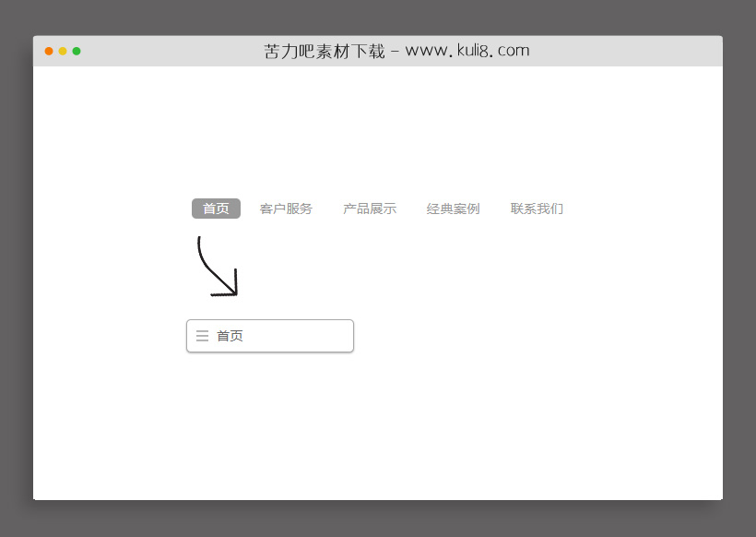The width and height of the screenshot is (756, 537).
Task: Expand the navigation select box
Action: point(269,336)
